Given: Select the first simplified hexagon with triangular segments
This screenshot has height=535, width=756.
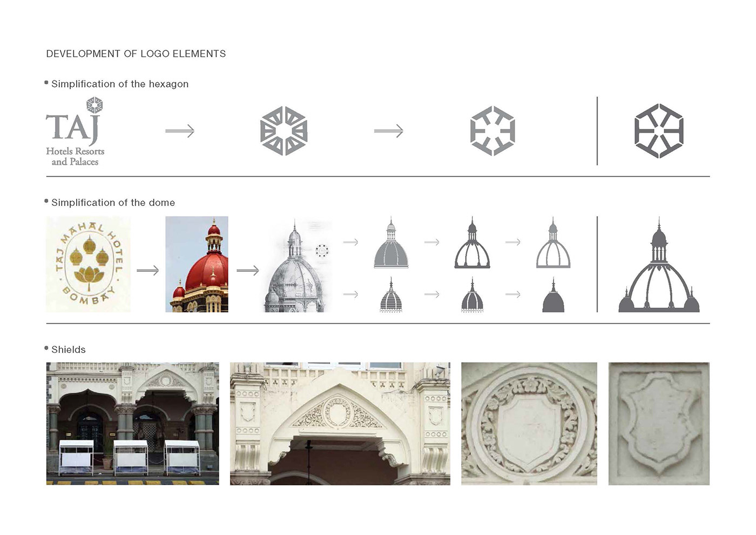Looking at the screenshot, I should pos(283,131).
